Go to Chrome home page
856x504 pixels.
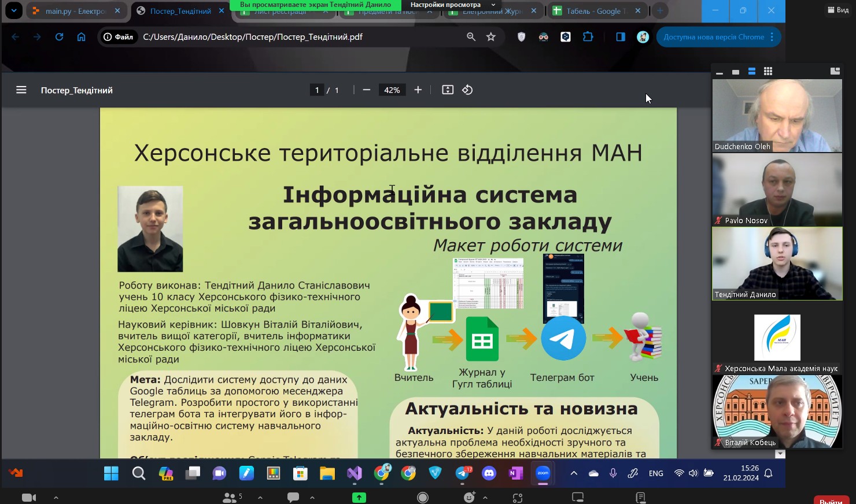[x=81, y=37]
